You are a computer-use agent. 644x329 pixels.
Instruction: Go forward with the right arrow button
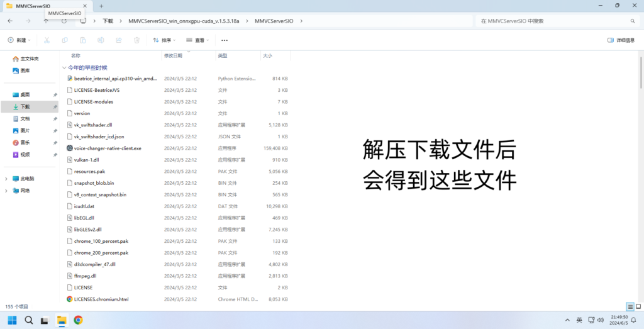(x=28, y=21)
